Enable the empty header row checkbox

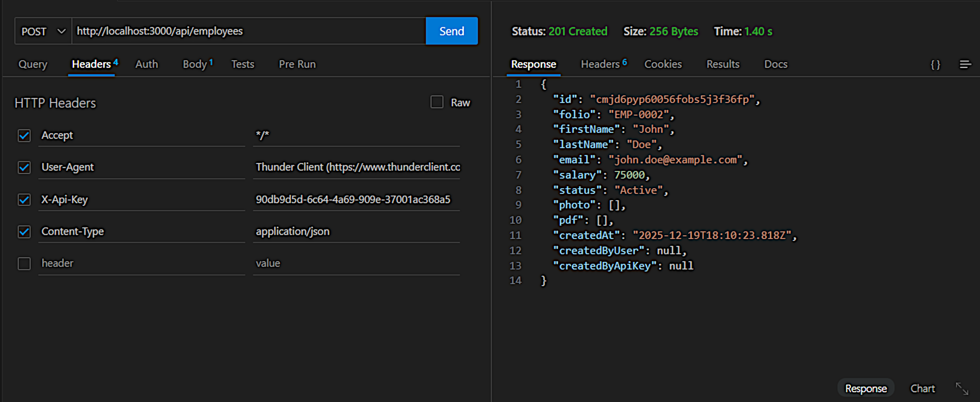(24, 263)
